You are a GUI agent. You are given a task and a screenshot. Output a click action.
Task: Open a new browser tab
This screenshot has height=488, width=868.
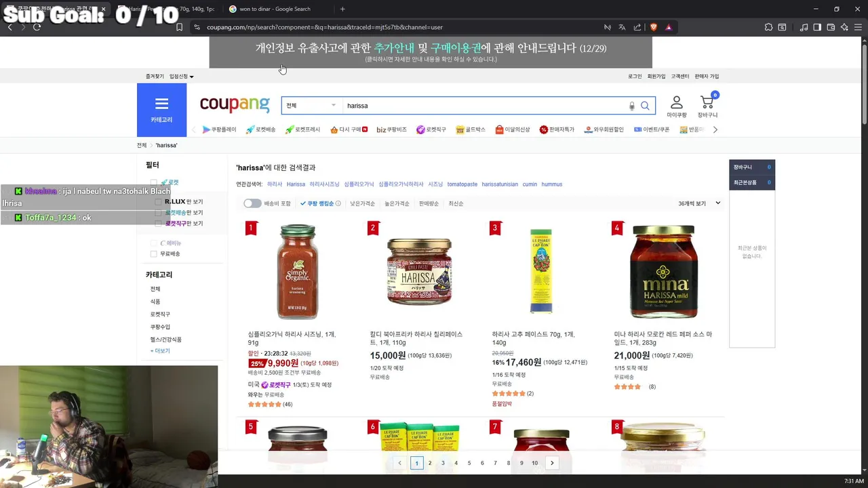pos(342,9)
